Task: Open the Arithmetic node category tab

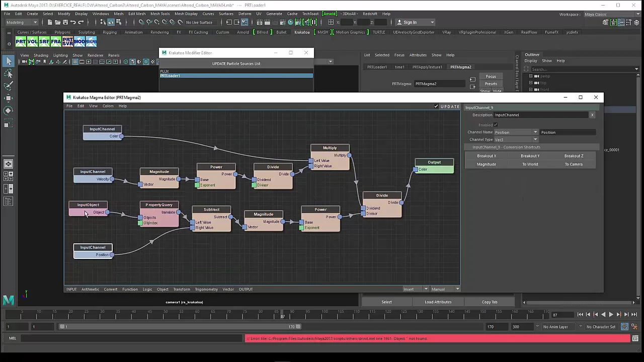Action: pos(91,289)
